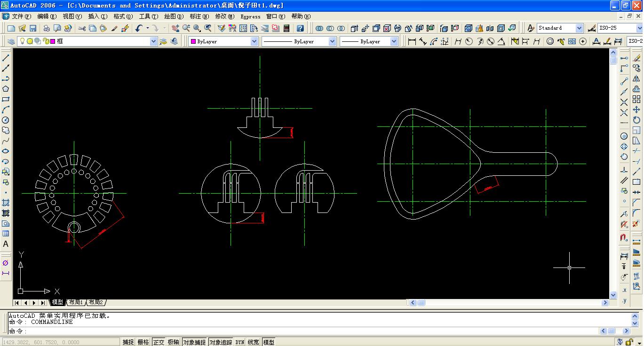Click the Save file icon

click(33, 29)
